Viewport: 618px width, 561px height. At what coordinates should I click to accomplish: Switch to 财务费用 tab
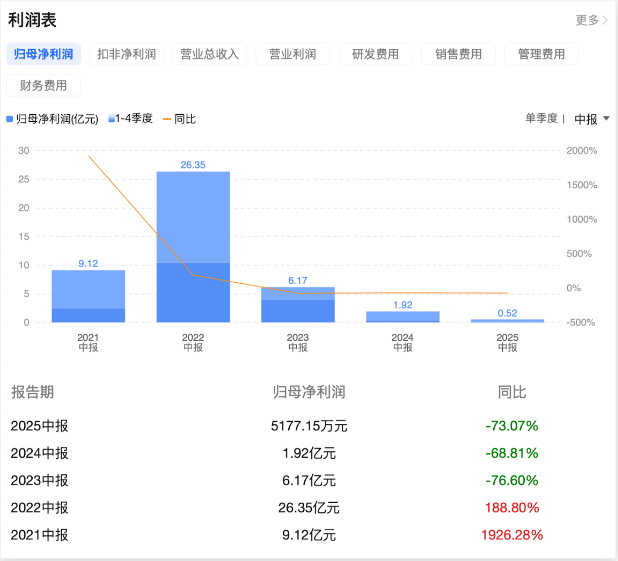(x=43, y=86)
